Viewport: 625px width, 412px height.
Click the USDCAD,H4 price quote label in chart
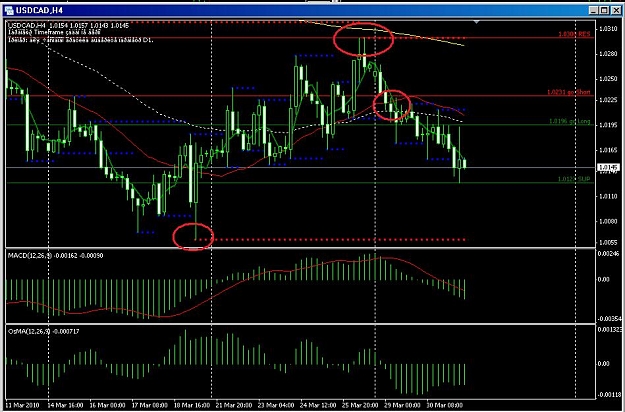tap(69, 26)
